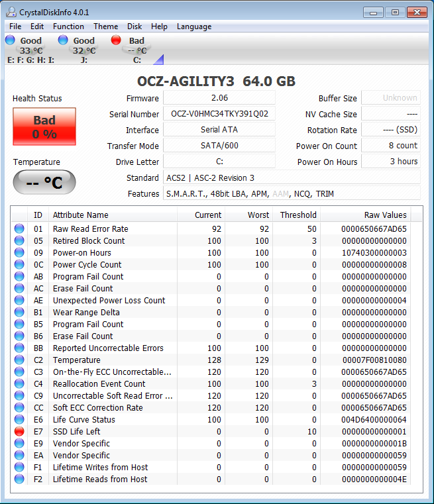
Task: Click the blue orb for Lifetime Writes from Host
Action: pyautogui.click(x=19, y=467)
